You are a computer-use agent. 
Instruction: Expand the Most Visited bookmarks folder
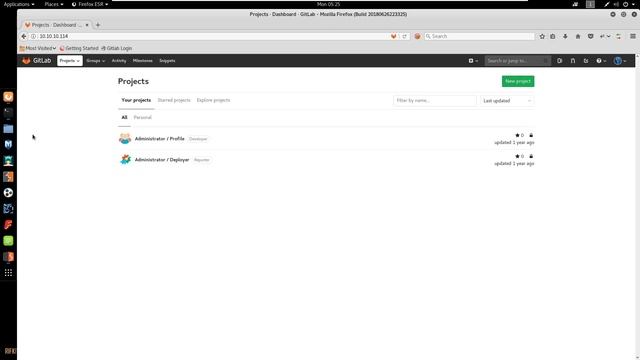click(38, 48)
